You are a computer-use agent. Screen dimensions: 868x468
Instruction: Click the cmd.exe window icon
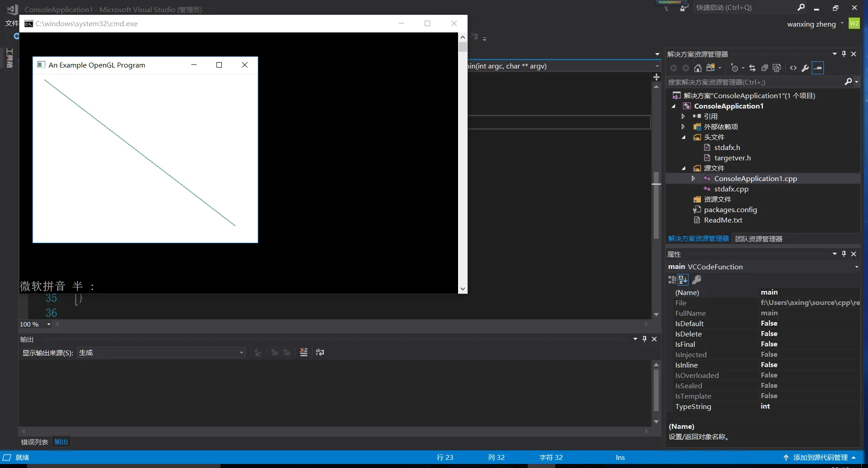29,23
